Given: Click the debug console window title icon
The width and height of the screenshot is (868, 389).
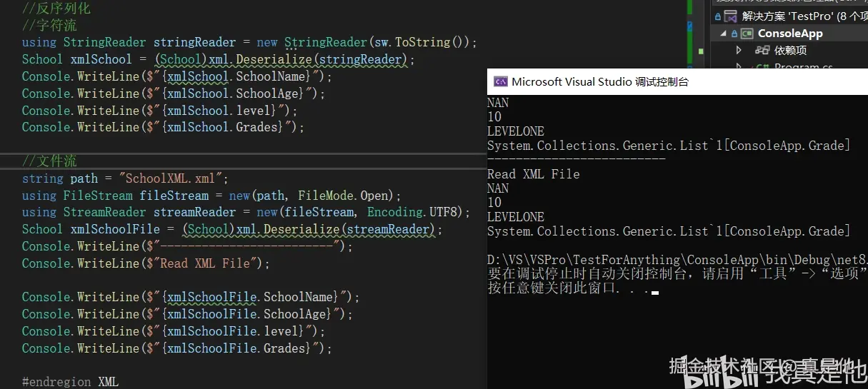Looking at the screenshot, I should pyautogui.click(x=501, y=81).
